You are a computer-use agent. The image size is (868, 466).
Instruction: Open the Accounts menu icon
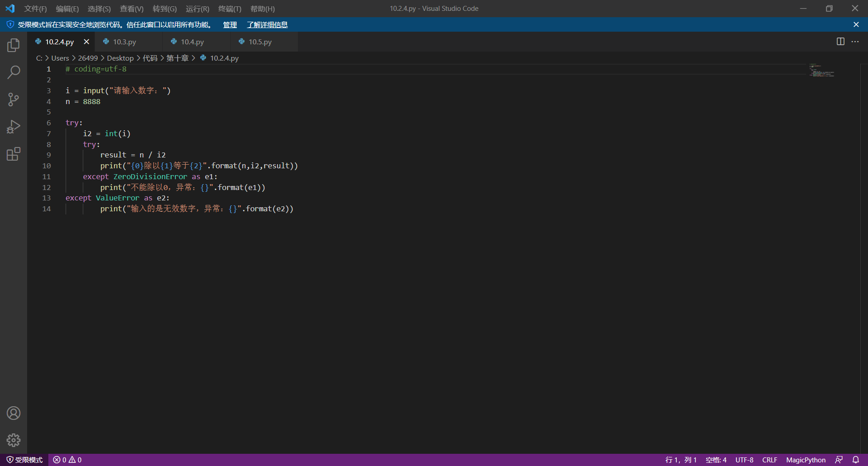14,413
